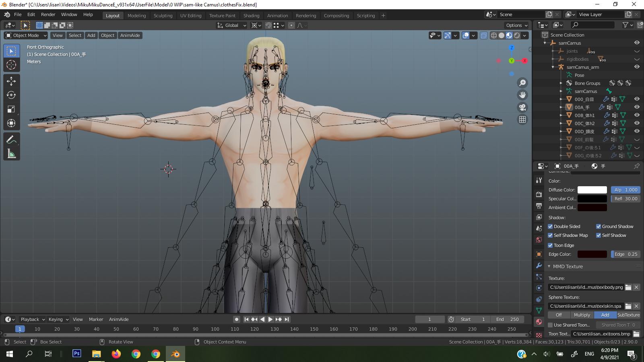Image resolution: width=644 pixels, height=362 pixels.
Task: Disable the Double Sided checkbox
Action: point(551,226)
